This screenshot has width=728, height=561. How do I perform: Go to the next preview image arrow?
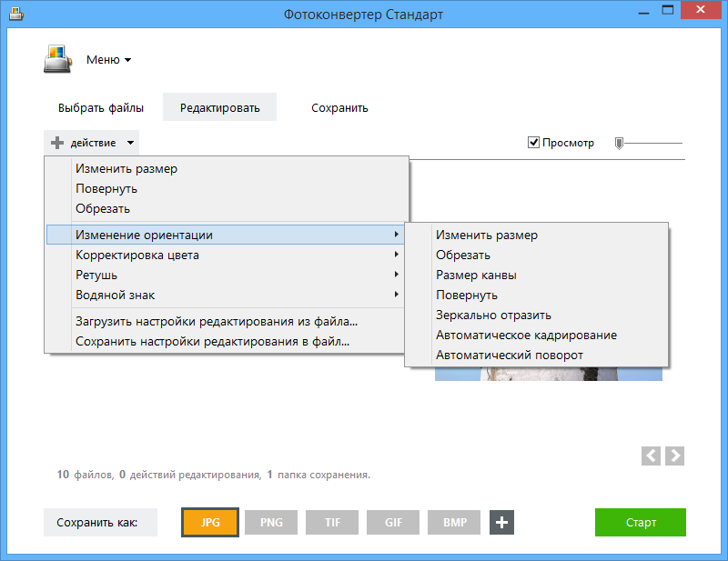tap(674, 456)
